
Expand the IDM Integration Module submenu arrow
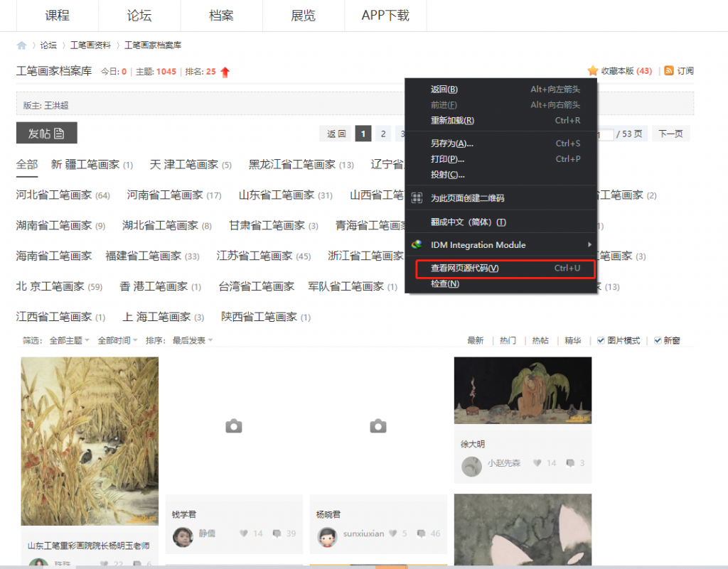589,244
